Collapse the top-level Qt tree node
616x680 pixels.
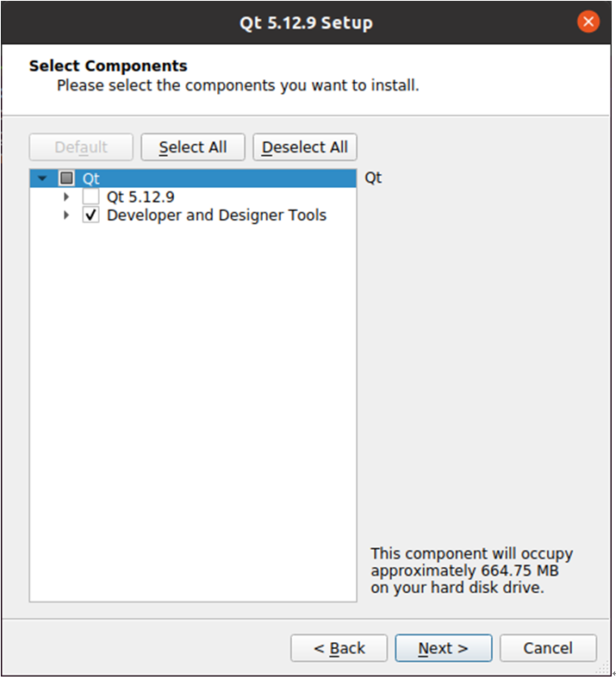click(x=42, y=178)
